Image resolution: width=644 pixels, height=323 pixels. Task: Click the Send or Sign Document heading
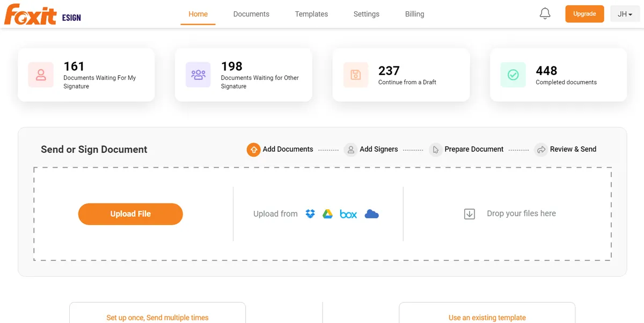click(94, 150)
